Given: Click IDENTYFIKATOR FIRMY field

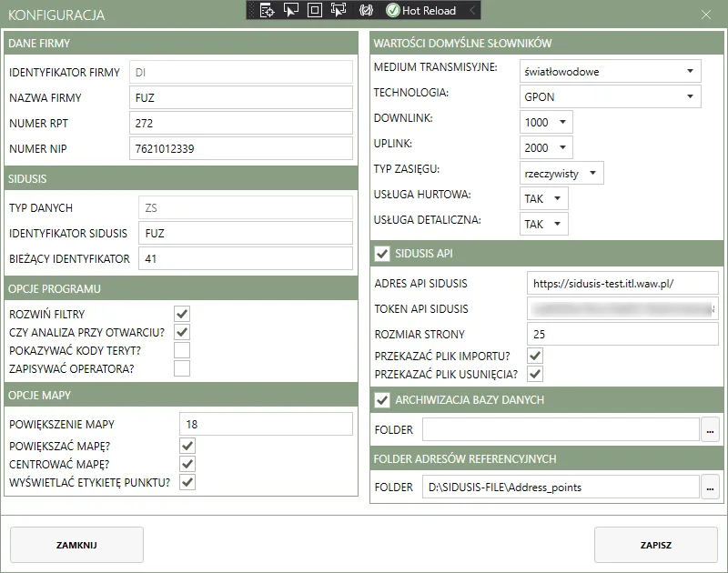Looking at the screenshot, I should click(x=241, y=72).
